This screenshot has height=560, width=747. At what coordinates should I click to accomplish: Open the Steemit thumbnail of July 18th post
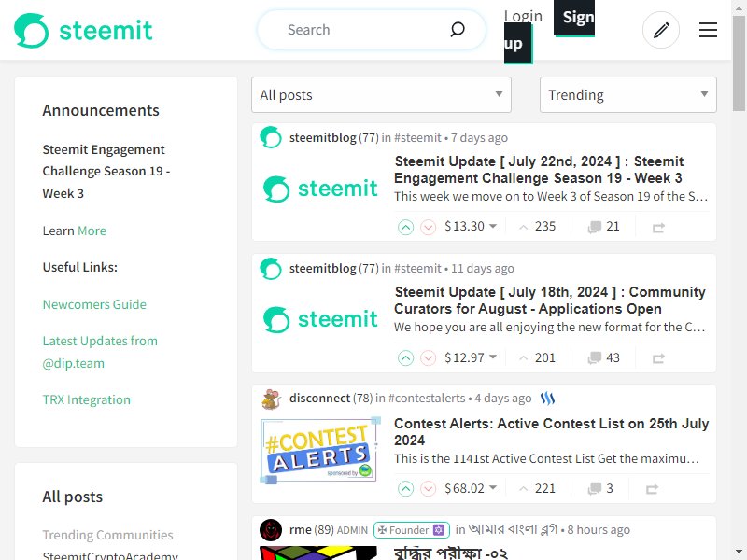pyautogui.click(x=320, y=319)
